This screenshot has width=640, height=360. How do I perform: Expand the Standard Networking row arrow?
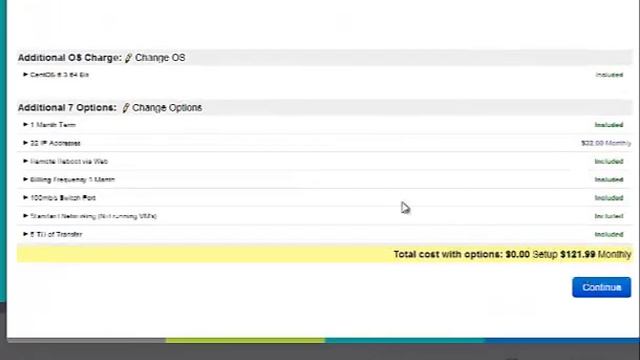tap(25, 216)
